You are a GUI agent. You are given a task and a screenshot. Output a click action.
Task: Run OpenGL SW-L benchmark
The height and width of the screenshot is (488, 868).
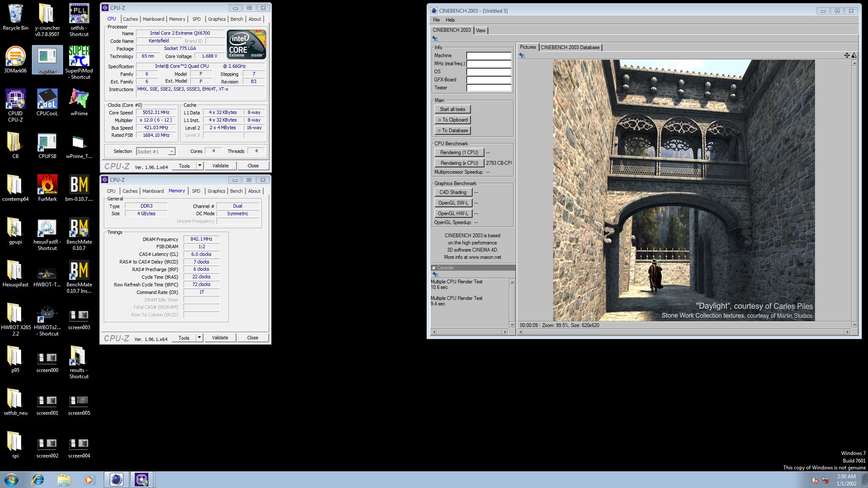[x=453, y=203]
